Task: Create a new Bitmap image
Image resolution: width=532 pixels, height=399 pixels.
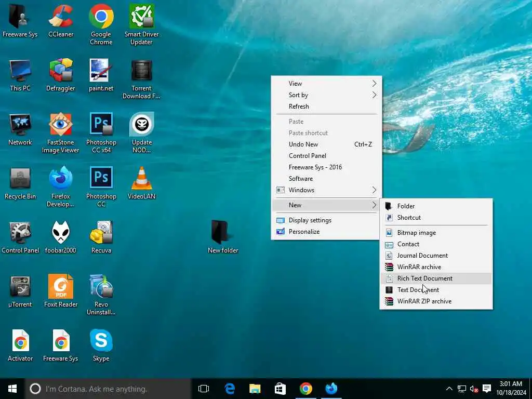Action: tap(436, 233)
